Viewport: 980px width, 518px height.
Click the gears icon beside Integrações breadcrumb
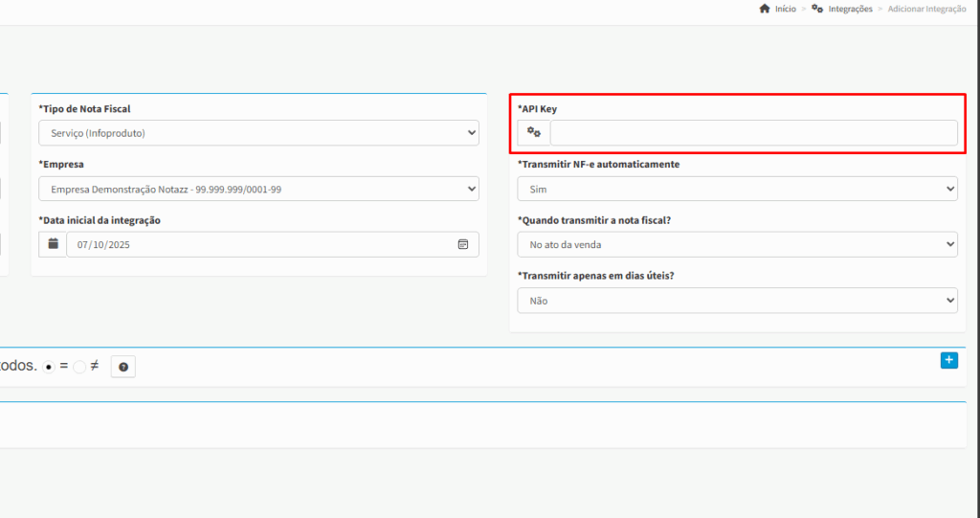816,9
